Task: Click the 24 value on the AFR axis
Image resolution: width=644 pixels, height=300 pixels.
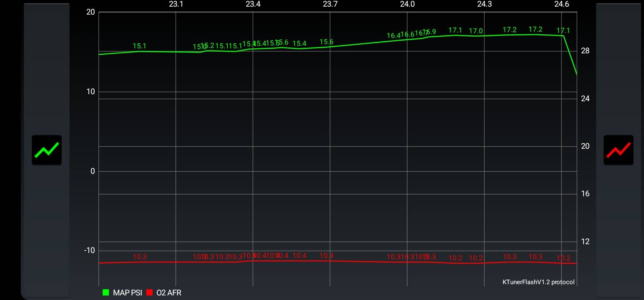Action: point(585,99)
